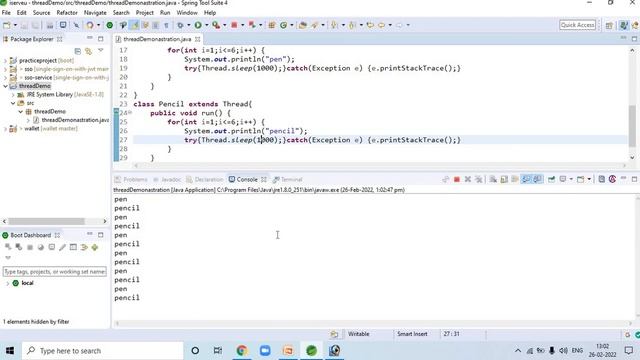This screenshot has height=360, width=640.
Task: Expand the local node in Boot Dashboard
Action: pyautogui.click(x=7, y=283)
